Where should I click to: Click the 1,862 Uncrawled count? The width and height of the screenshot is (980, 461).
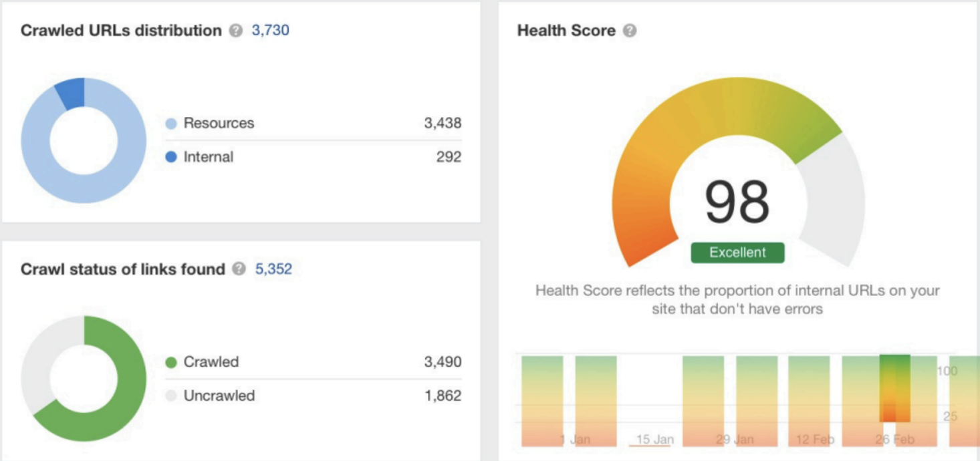[443, 396]
